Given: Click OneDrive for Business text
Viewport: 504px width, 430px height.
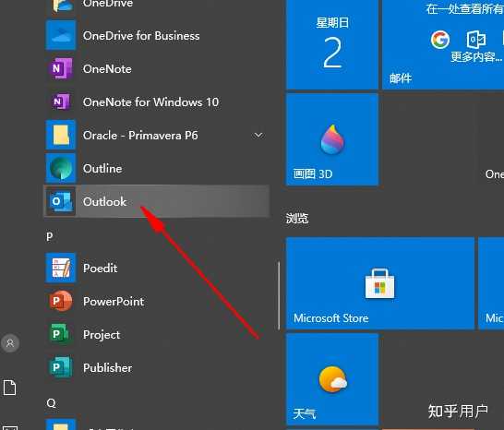Looking at the screenshot, I should click(x=141, y=36).
